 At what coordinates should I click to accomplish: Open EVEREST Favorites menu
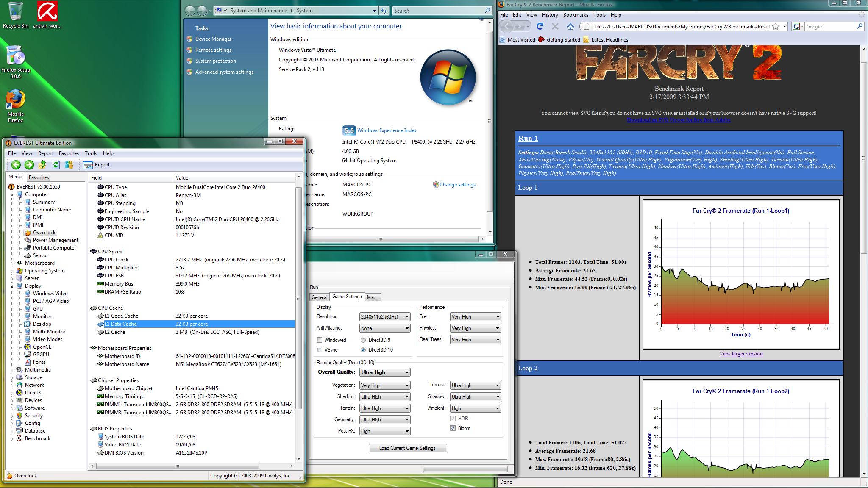(x=69, y=153)
